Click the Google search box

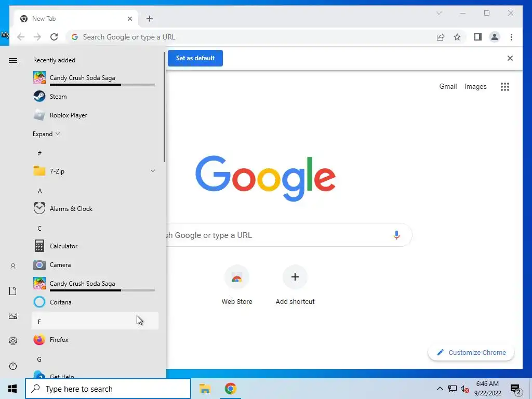pos(289,235)
